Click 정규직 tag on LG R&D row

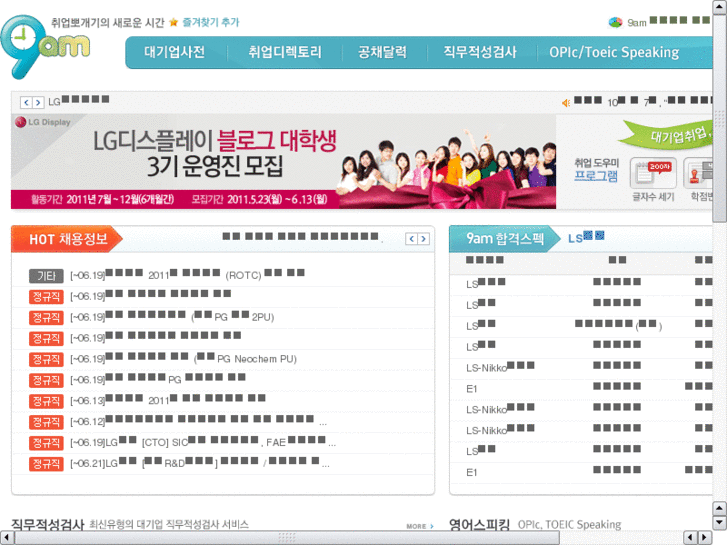46,464
